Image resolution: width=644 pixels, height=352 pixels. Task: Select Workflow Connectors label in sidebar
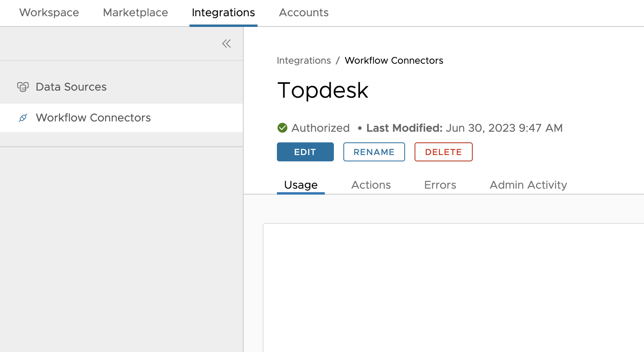pos(93,118)
